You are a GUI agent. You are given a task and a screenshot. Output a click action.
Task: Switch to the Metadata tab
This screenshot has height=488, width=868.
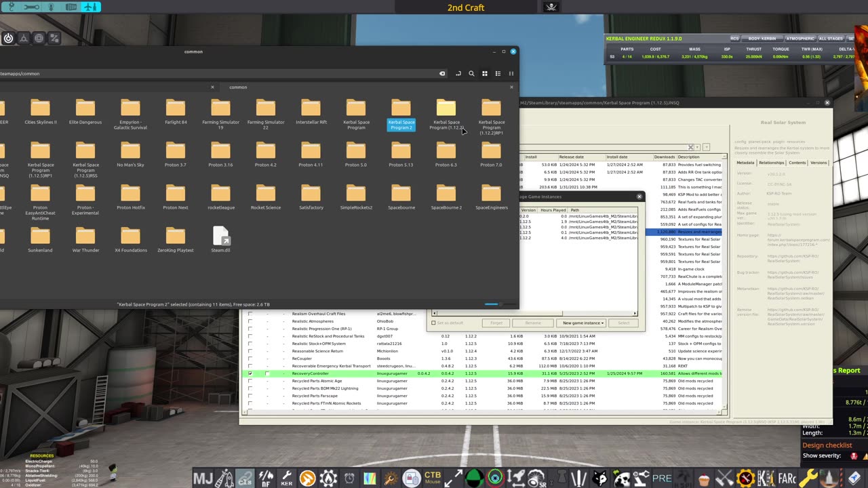point(745,163)
